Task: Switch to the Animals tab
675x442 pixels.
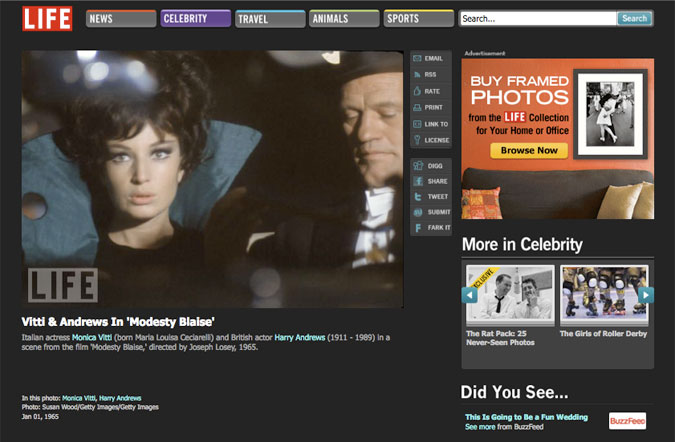Action: point(343,18)
